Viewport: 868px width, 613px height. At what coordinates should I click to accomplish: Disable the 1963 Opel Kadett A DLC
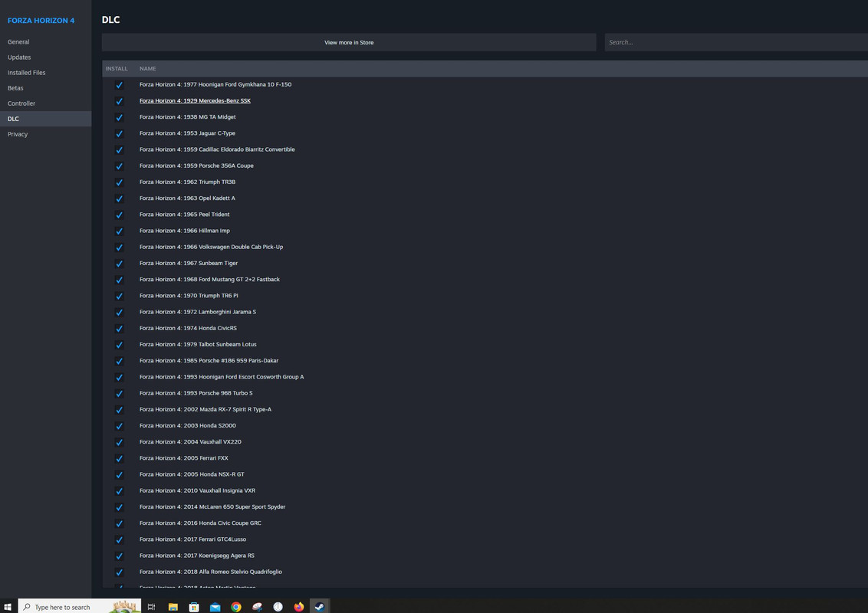119,198
